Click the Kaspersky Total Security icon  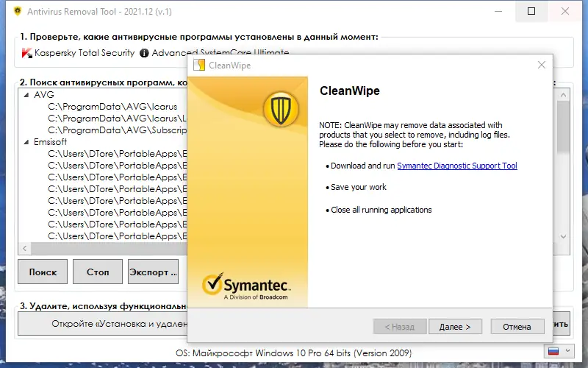[x=26, y=53]
